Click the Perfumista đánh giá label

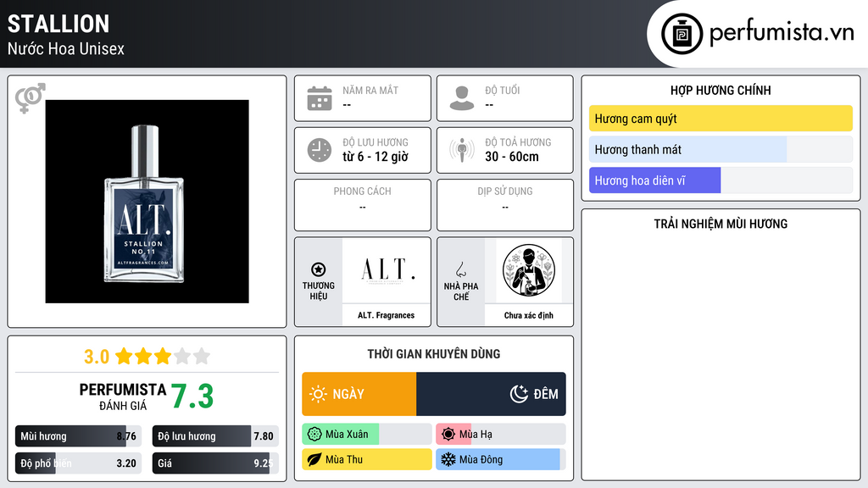click(x=123, y=396)
